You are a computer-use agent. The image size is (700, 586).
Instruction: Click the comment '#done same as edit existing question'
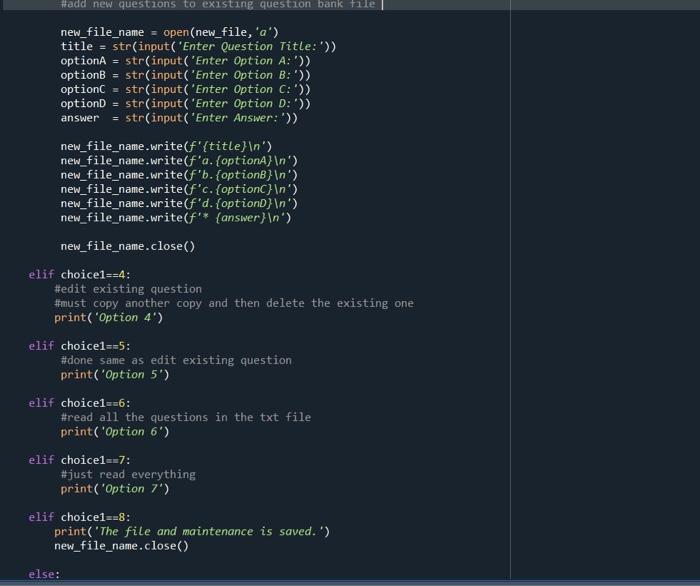176,360
